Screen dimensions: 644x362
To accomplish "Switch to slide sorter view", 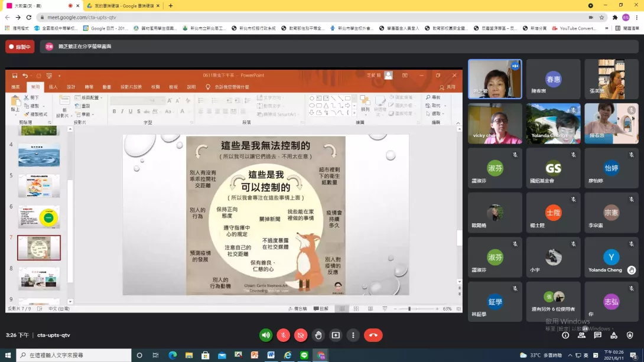I will coord(356,309).
